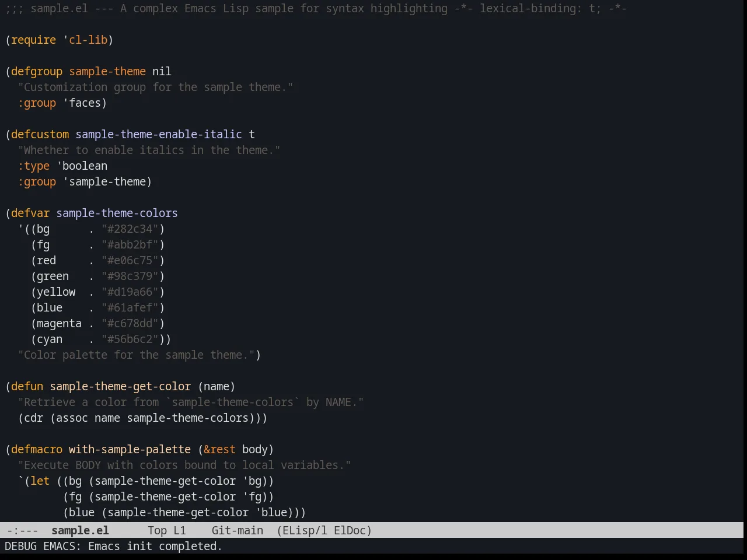Click the ':type' keyword
This screenshot has height=560, width=747.
point(34,166)
